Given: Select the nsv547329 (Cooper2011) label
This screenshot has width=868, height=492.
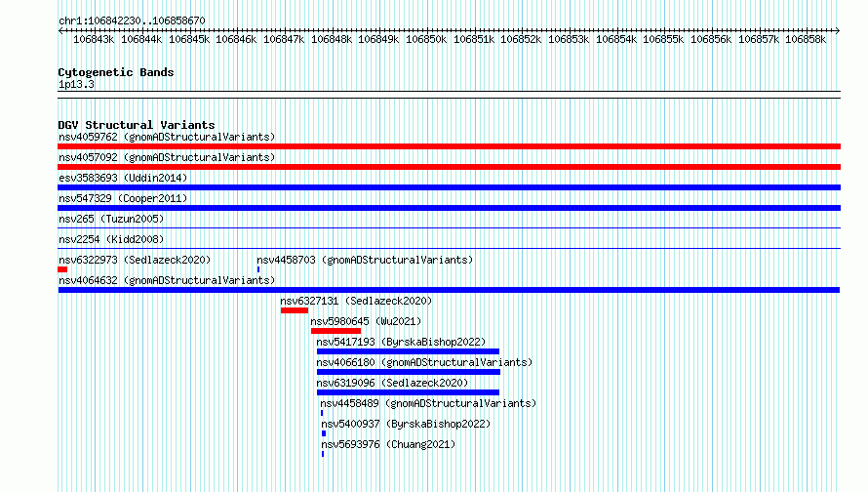Looking at the screenshot, I should coord(123,198).
